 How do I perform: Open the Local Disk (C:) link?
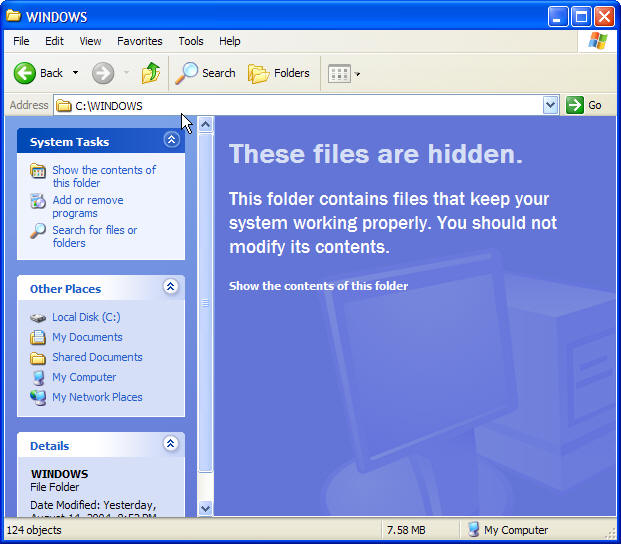pyautogui.click(x=86, y=317)
